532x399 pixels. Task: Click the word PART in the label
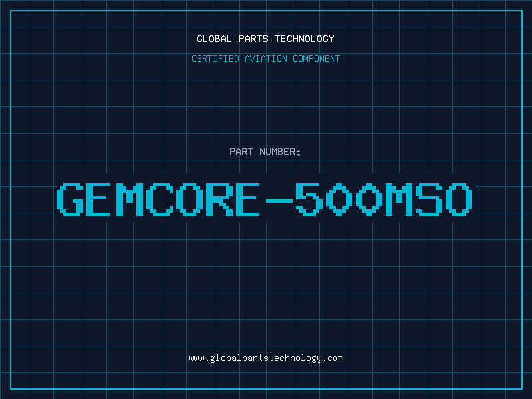click(x=241, y=152)
